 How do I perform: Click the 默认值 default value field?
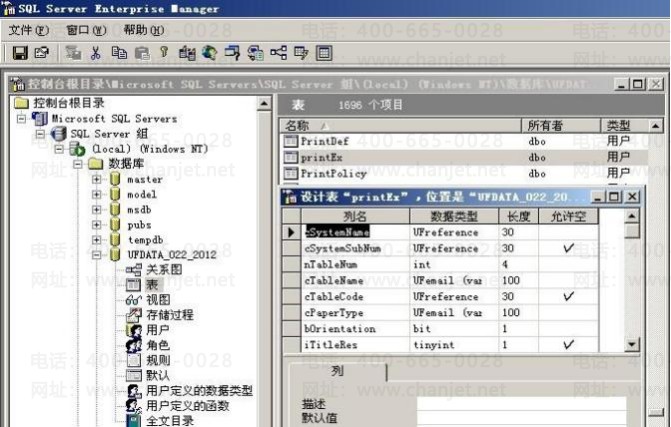(x=521, y=418)
